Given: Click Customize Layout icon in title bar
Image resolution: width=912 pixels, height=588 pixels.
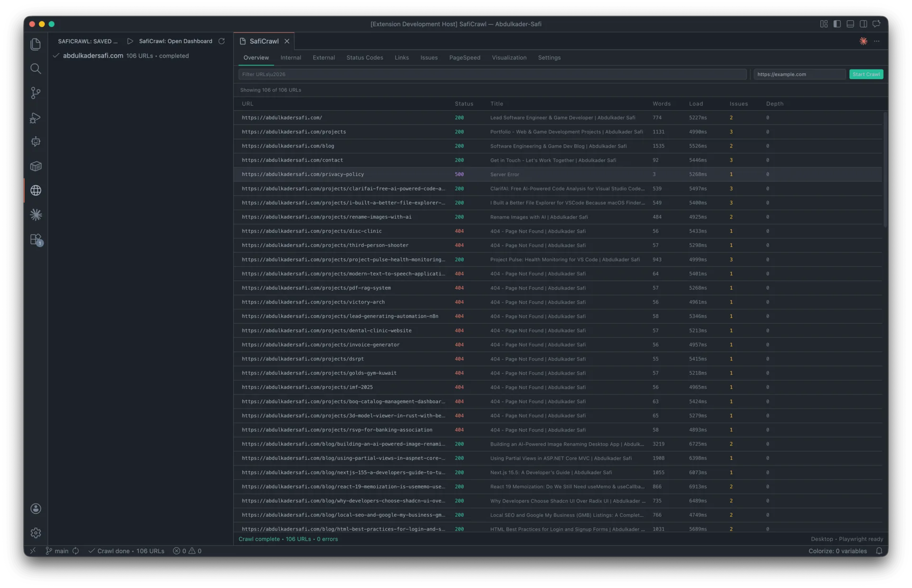Looking at the screenshot, I should [824, 24].
